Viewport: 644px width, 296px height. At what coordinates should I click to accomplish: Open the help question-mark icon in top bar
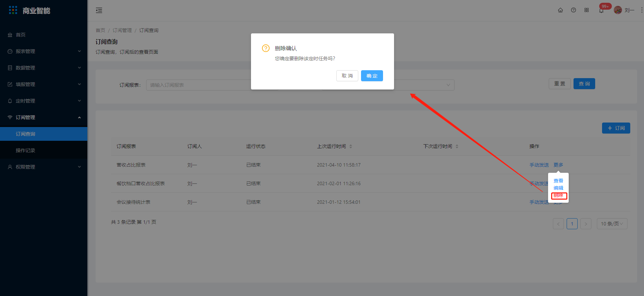click(x=574, y=10)
